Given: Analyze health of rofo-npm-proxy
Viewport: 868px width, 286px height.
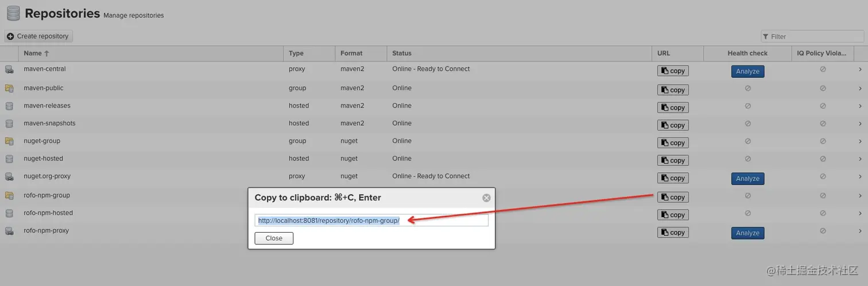Looking at the screenshot, I should pos(747,233).
